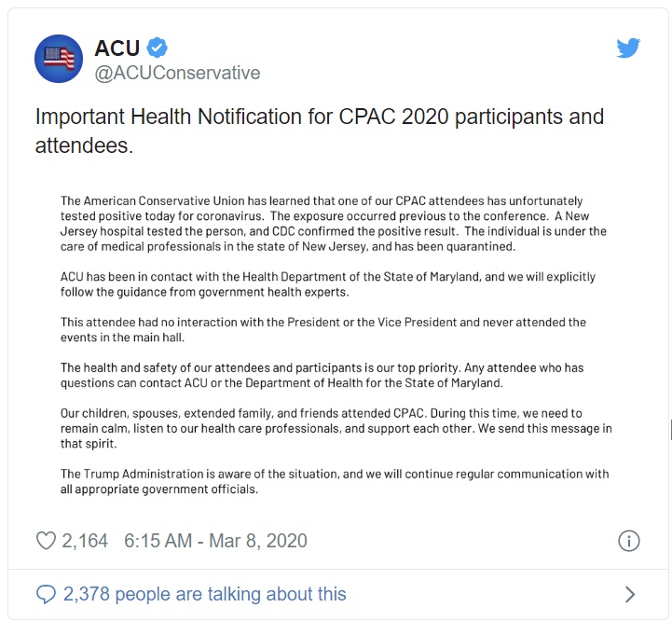The image size is (672, 635).
Task: Open '2,378 people are talking about this' link
Action: (204, 594)
